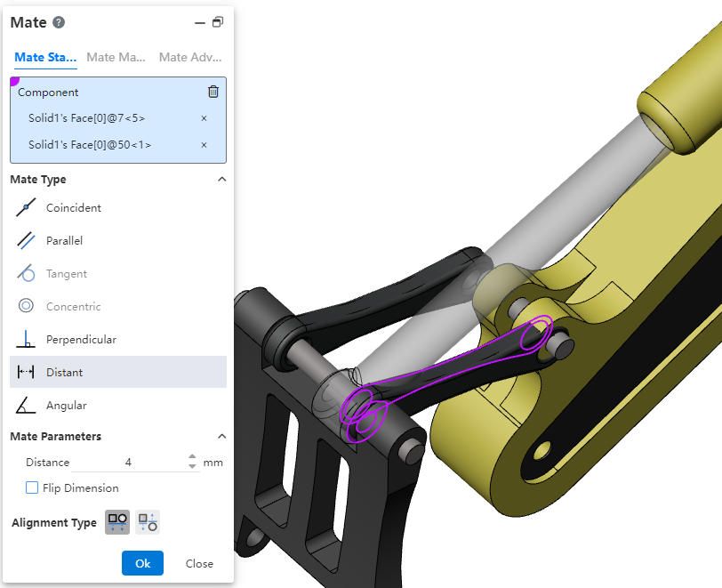Select the Parallel mate icon

[26, 240]
